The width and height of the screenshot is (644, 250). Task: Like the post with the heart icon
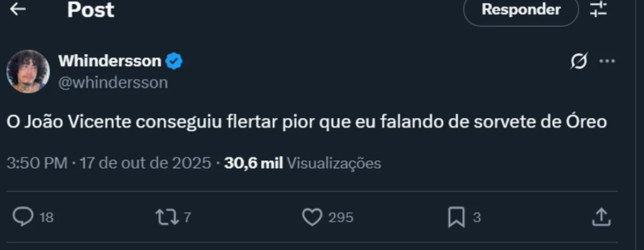(311, 217)
